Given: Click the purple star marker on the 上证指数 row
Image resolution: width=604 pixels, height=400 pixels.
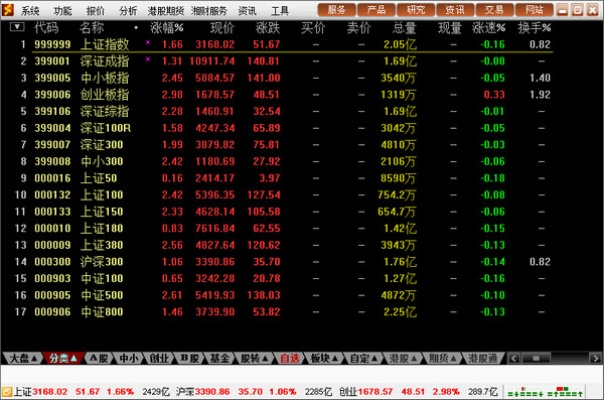Looking at the screenshot, I should 148,45.
